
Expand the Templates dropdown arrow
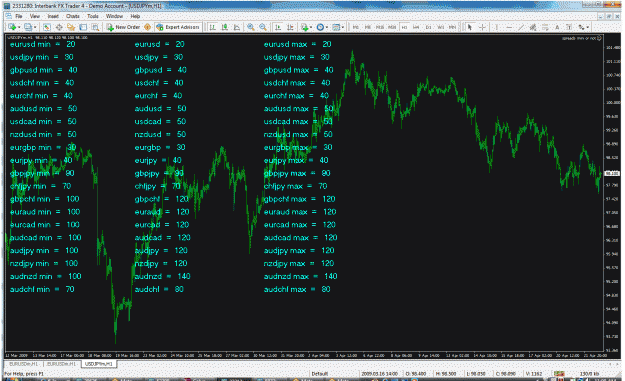(343, 27)
